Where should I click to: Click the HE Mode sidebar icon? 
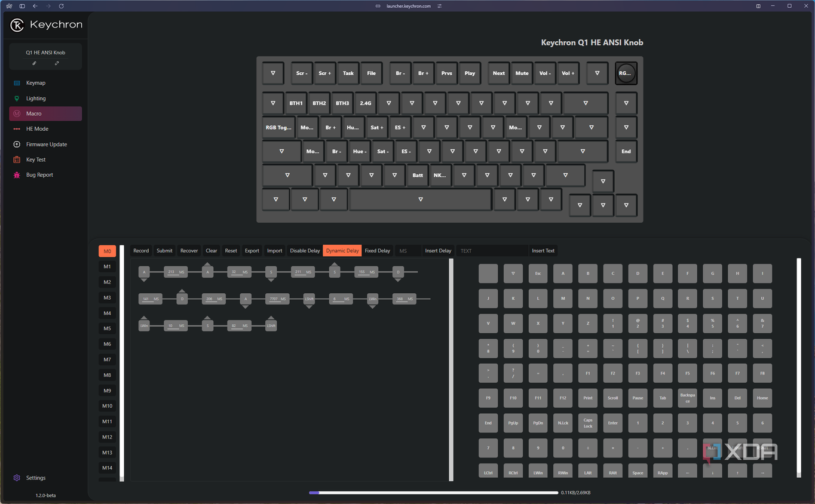(x=17, y=129)
